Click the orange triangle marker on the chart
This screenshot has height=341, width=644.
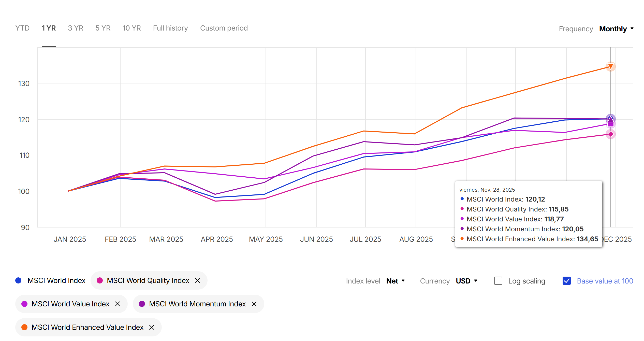[x=610, y=66]
